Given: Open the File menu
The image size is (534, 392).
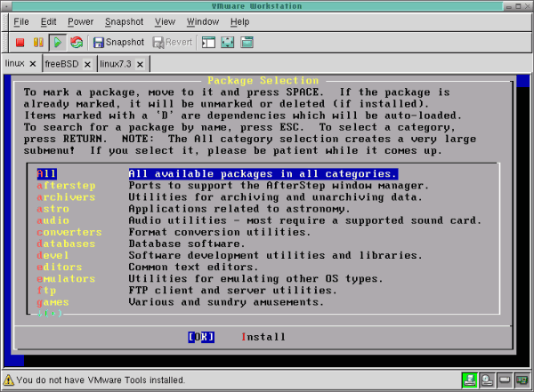Looking at the screenshot, I should pos(21,21).
